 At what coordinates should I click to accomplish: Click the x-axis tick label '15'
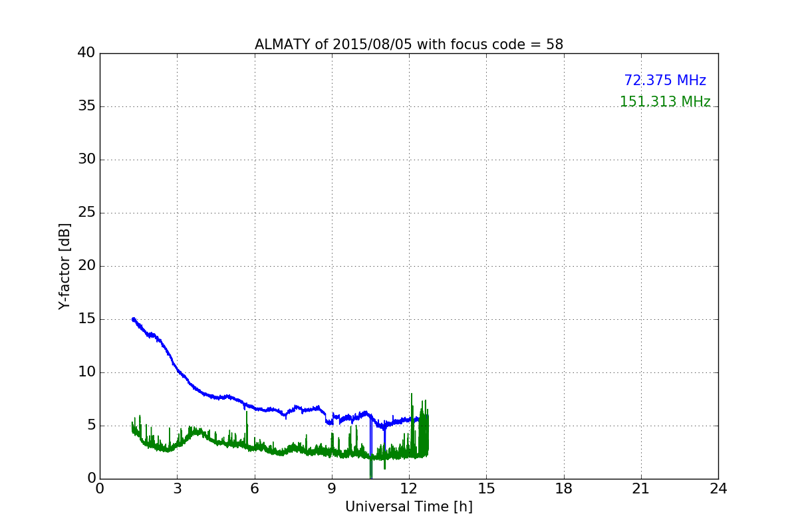[486, 488]
